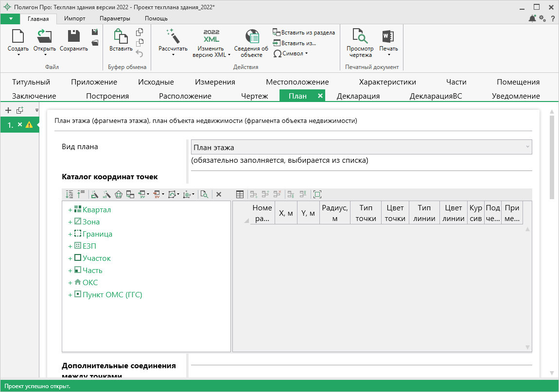
Task: Expand the ОКС tree node
Action: click(x=70, y=283)
